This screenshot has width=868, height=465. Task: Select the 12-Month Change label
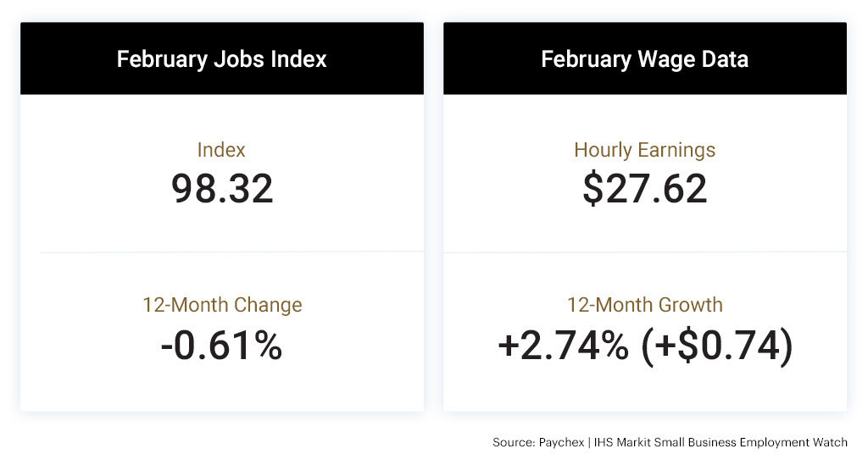(x=222, y=305)
